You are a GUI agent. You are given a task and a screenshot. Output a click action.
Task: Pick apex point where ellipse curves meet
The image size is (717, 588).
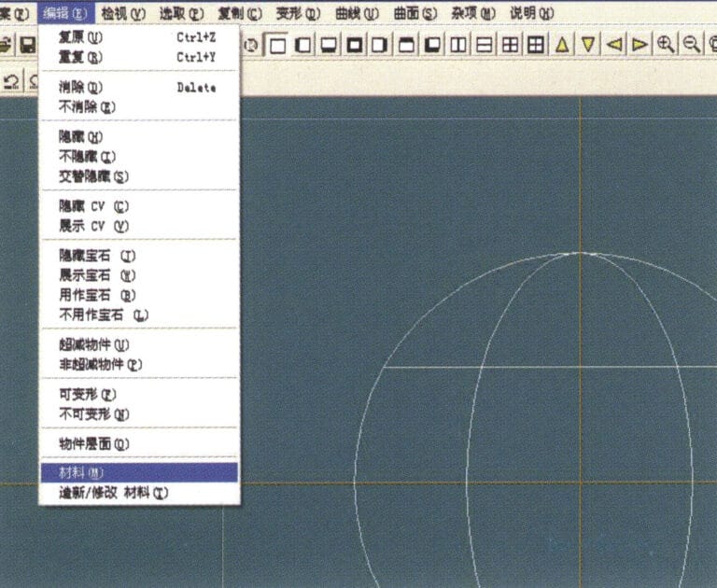[x=581, y=252]
